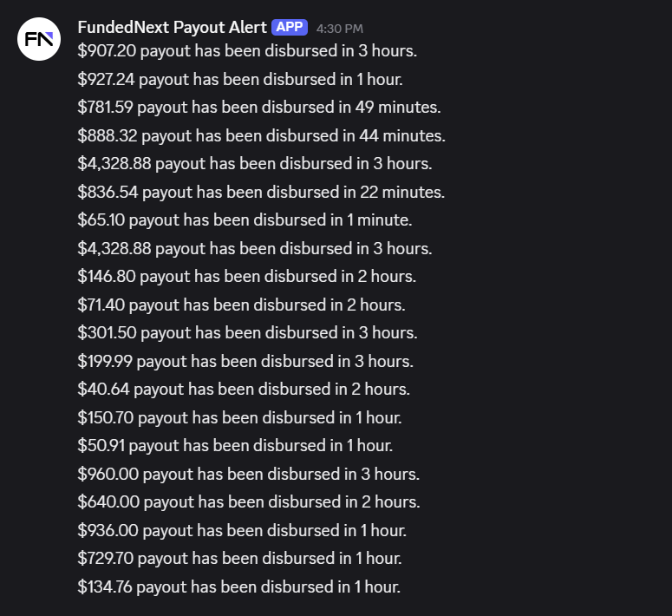
Task: Select the $960.00 payout message line
Action: [x=248, y=474]
